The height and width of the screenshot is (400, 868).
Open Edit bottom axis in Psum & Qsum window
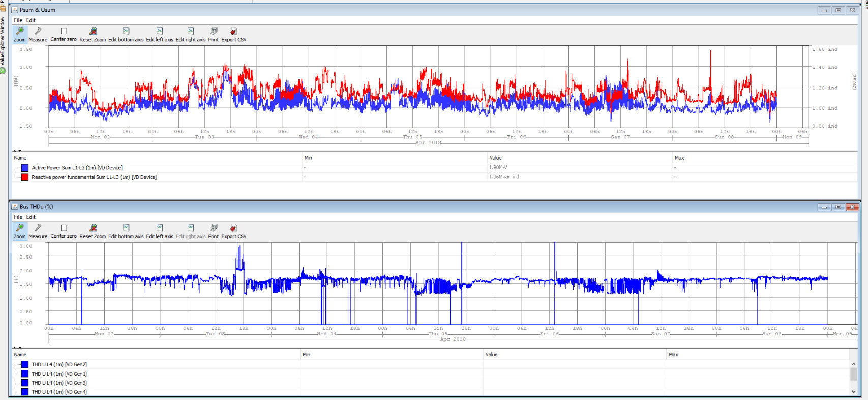point(126,35)
